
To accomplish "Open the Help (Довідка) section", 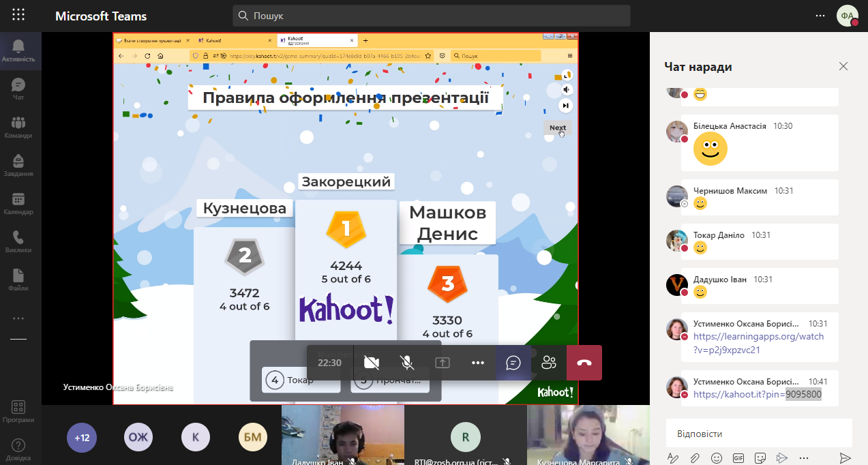I will coord(18,449).
